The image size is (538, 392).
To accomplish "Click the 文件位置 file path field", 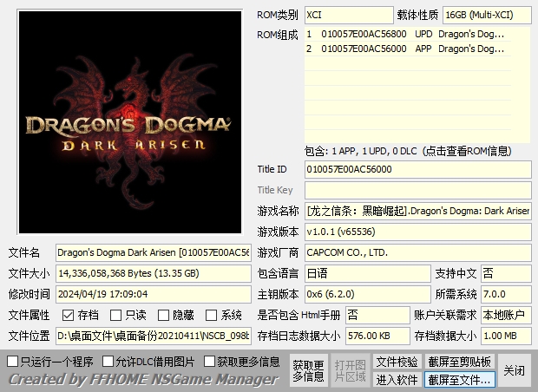I will coord(153,335).
